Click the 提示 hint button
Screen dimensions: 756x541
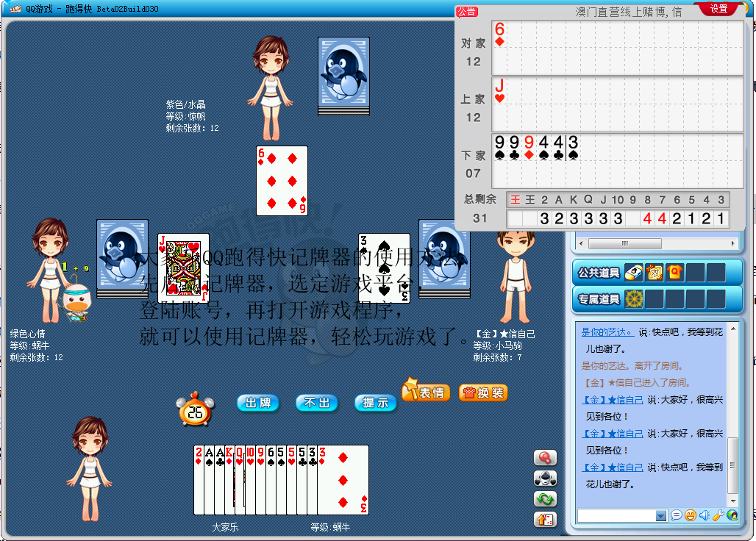[376, 403]
